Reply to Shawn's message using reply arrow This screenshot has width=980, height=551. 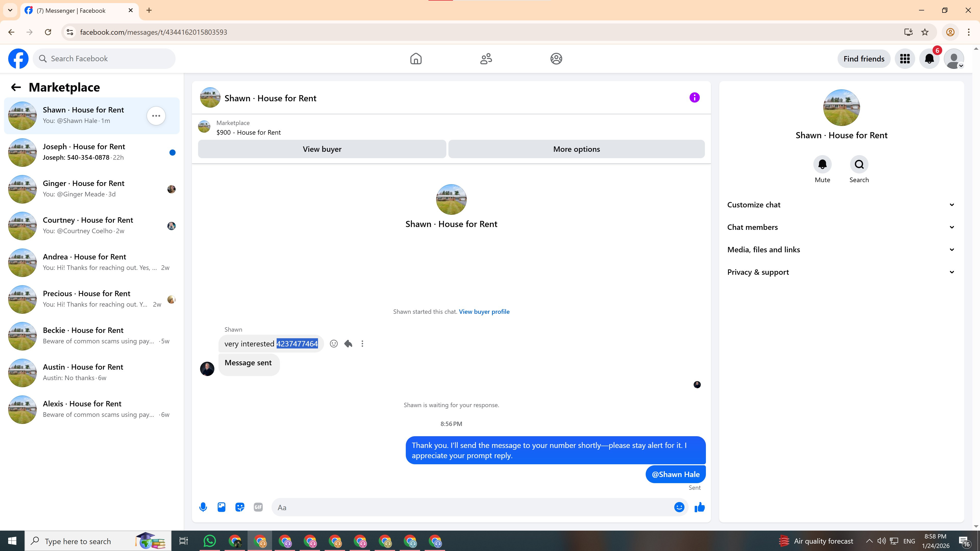click(348, 344)
